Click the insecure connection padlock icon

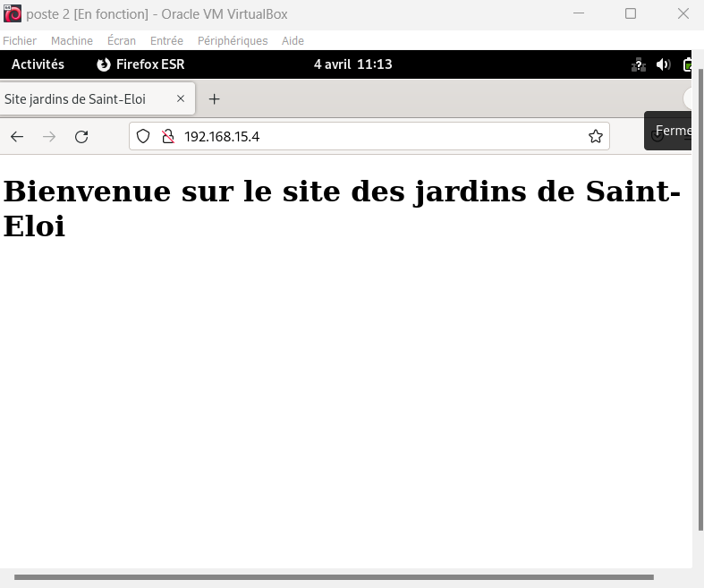point(166,136)
